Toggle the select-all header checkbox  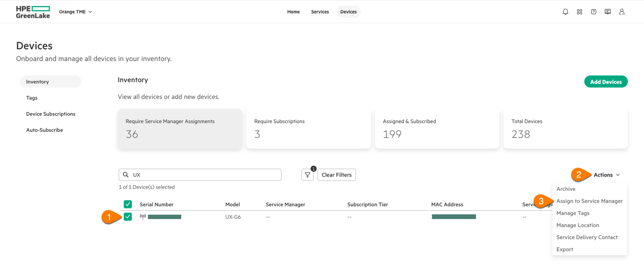point(128,204)
